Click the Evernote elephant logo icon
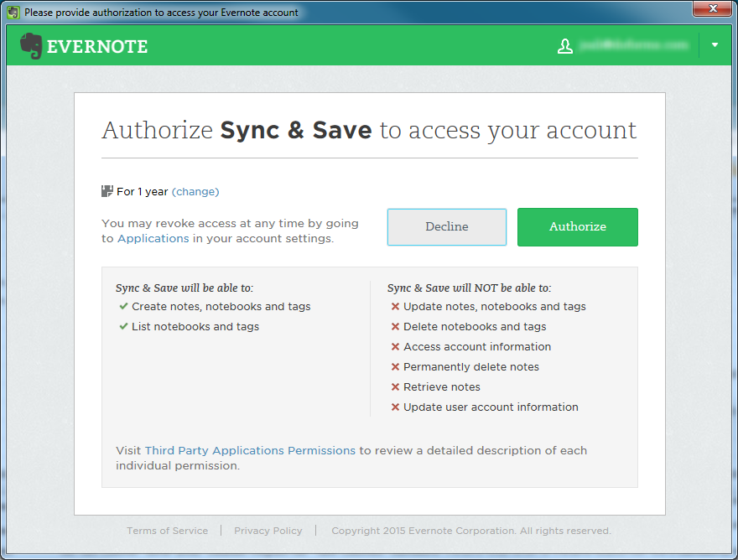 pyautogui.click(x=31, y=45)
